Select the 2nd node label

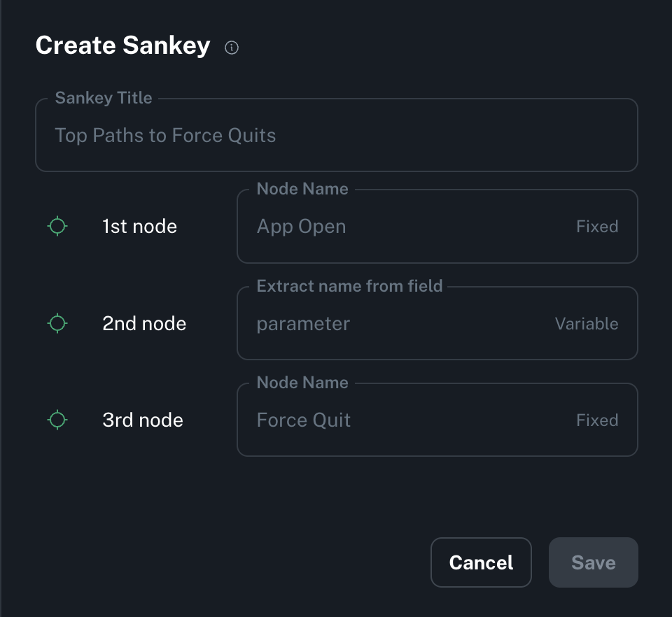click(x=144, y=324)
